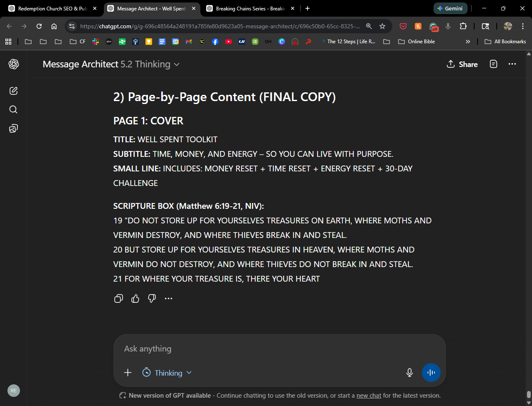Give the response a thumbs up
The width and height of the screenshot is (532, 406).
(x=135, y=298)
